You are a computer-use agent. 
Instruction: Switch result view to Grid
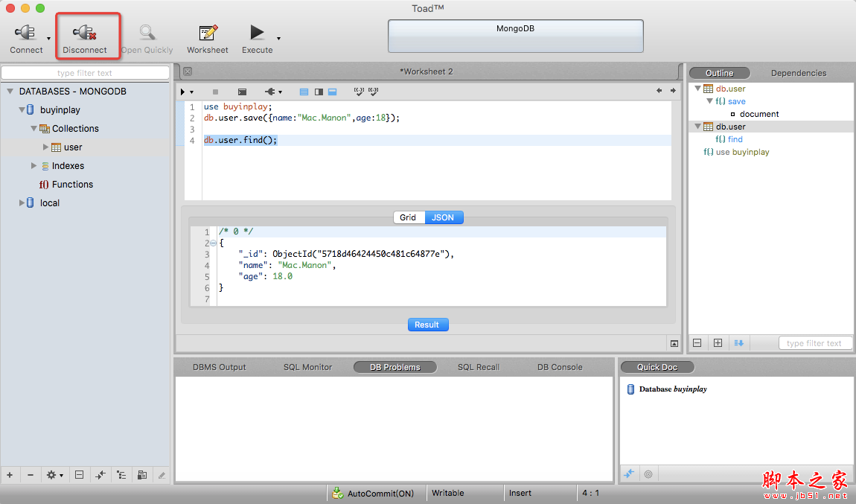(x=408, y=217)
